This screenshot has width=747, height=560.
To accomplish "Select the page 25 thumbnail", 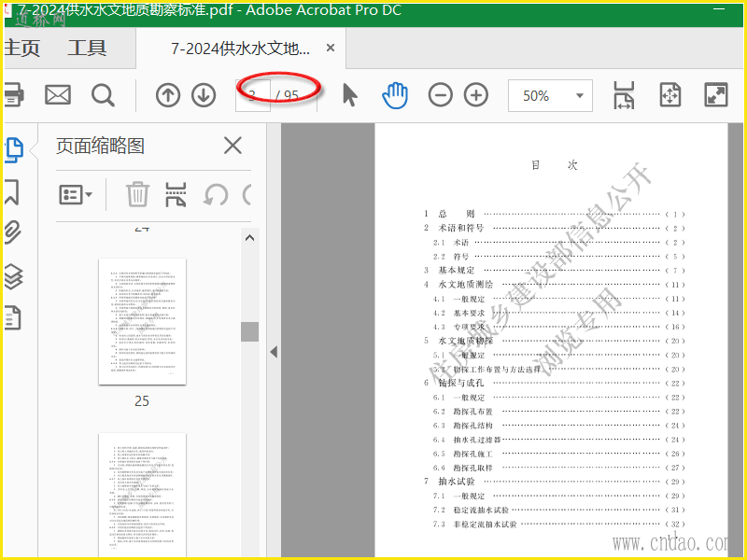I will pyautogui.click(x=142, y=321).
